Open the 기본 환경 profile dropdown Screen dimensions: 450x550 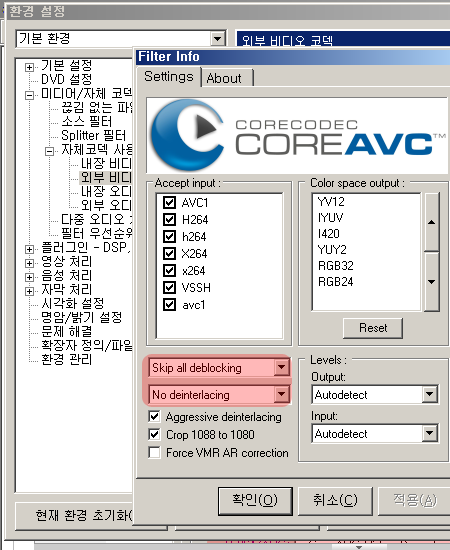click(x=217, y=38)
